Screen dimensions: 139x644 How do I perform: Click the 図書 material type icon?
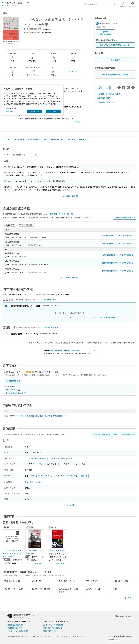[x=13, y=57]
